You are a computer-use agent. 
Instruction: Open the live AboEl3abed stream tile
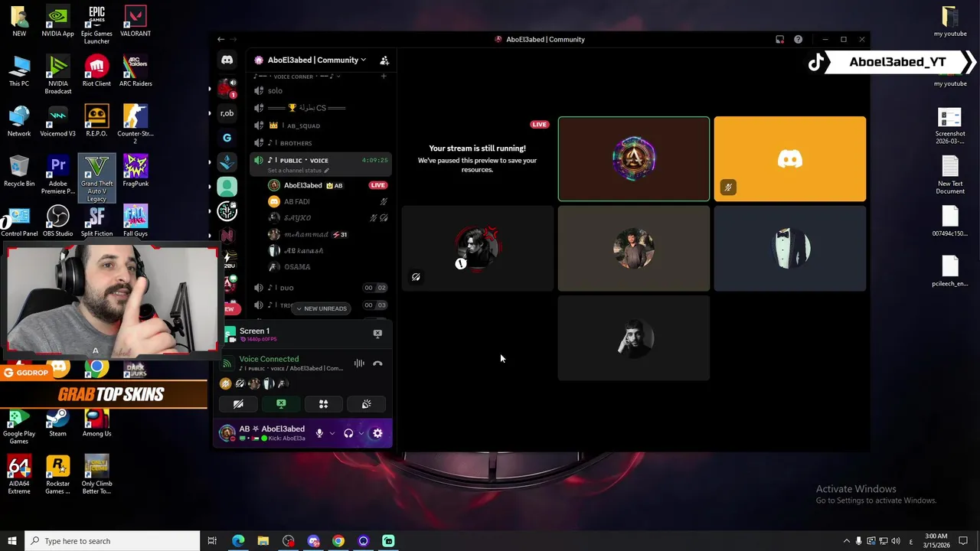[x=633, y=159]
